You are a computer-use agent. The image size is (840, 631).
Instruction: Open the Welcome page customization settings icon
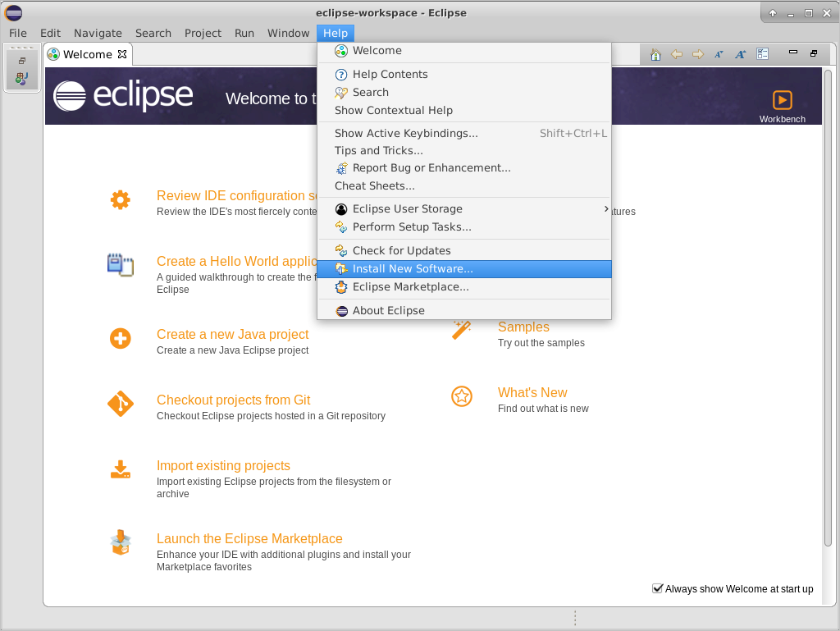click(762, 54)
